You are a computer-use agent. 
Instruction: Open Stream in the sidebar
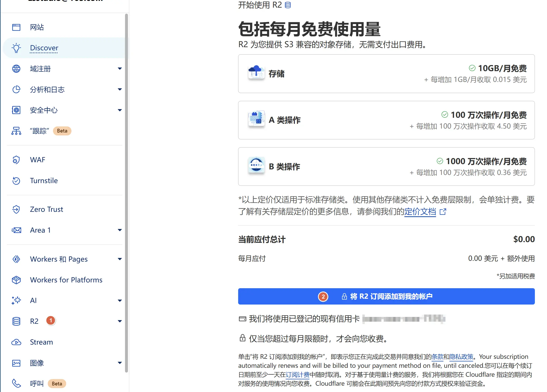64,342
